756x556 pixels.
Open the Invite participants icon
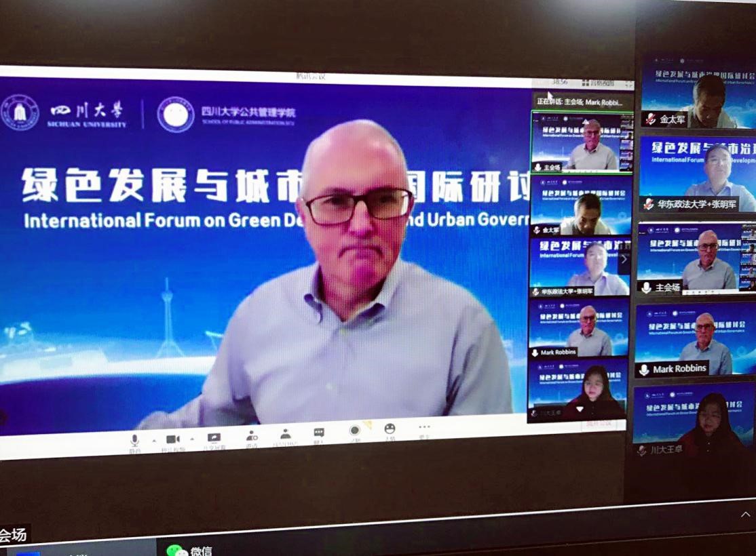coord(252,436)
